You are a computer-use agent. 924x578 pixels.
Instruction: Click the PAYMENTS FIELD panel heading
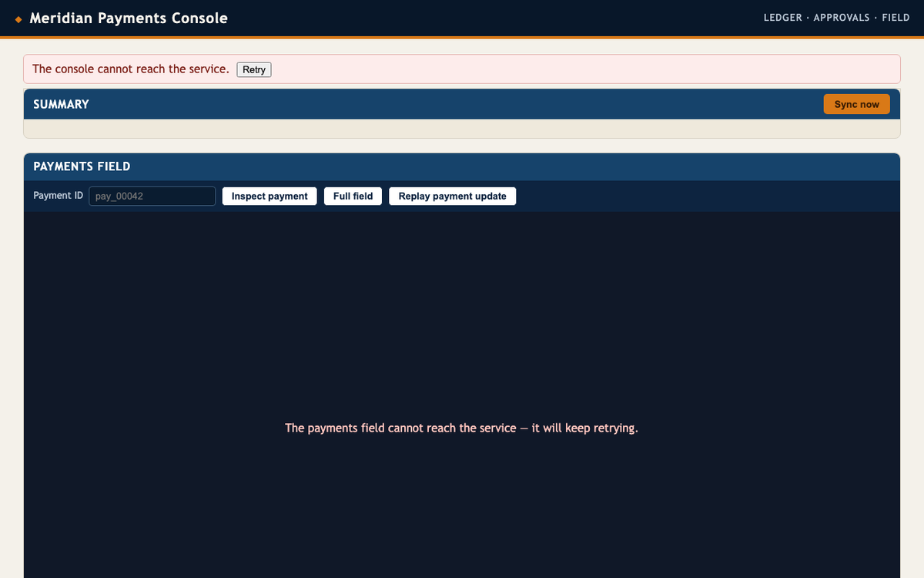82,166
